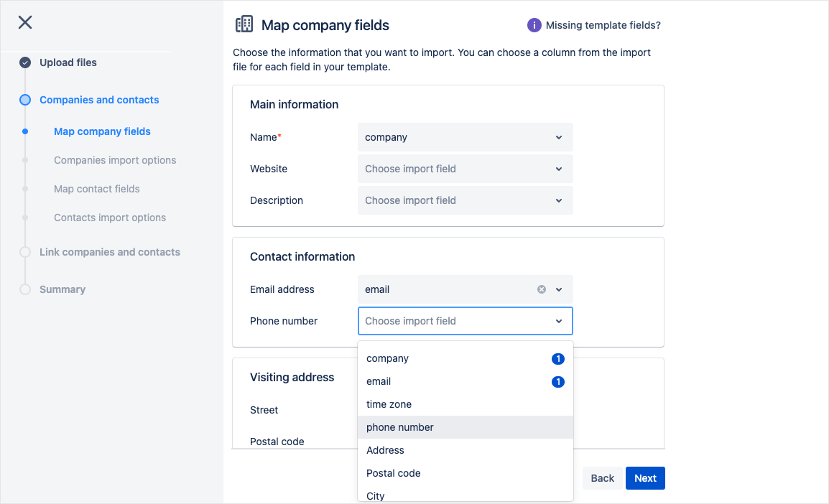Click the Summary step circle

25,289
